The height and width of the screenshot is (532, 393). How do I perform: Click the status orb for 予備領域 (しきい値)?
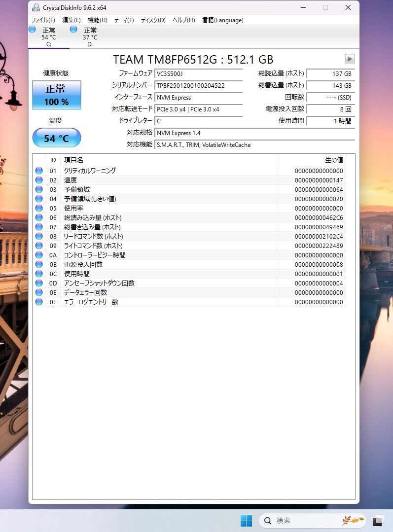39,199
